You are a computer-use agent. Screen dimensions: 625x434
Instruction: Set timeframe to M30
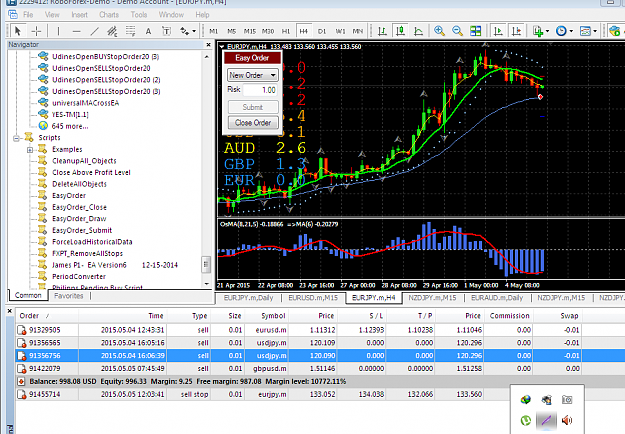(x=268, y=31)
